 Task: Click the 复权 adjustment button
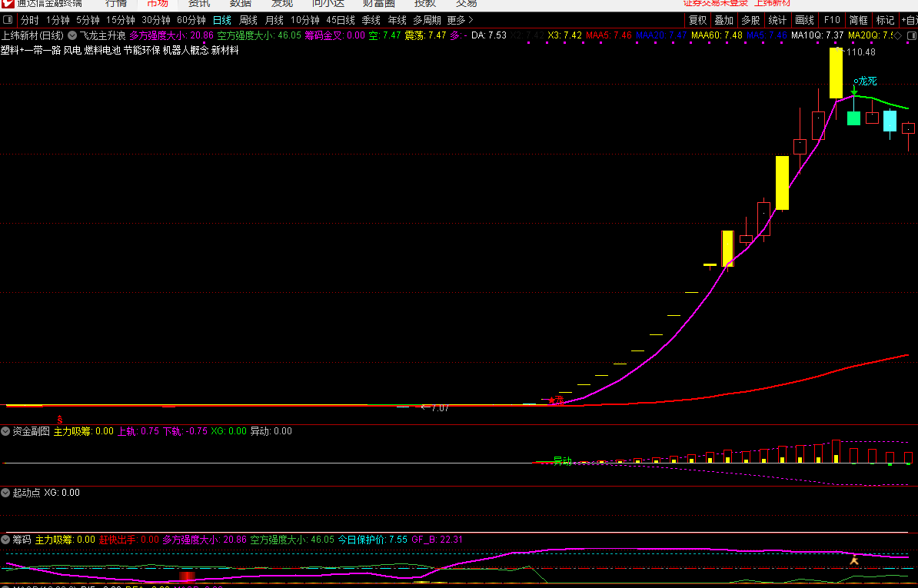(x=698, y=21)
